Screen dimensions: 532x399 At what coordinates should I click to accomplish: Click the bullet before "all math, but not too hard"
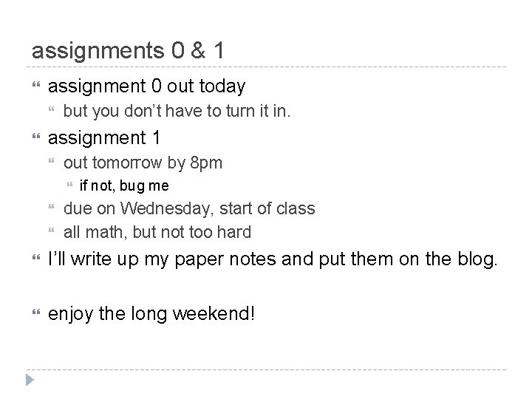(52, 232)
